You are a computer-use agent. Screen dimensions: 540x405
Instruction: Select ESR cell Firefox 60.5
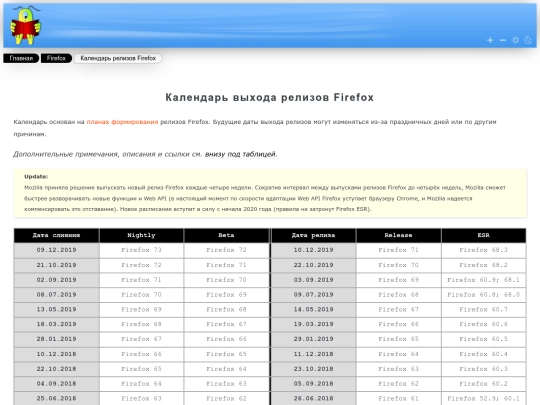[x=484, y=339]
